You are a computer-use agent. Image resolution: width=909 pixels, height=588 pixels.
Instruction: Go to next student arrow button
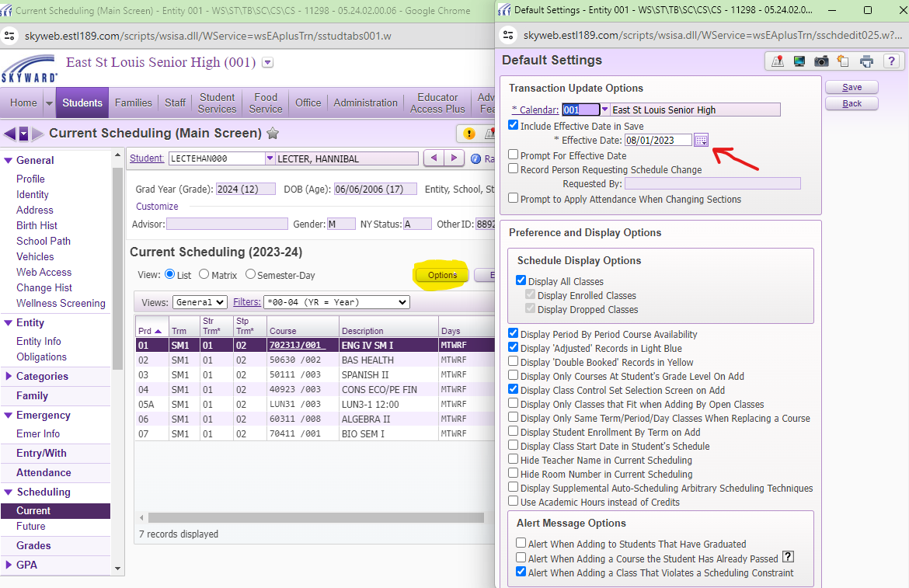point(453,158)
